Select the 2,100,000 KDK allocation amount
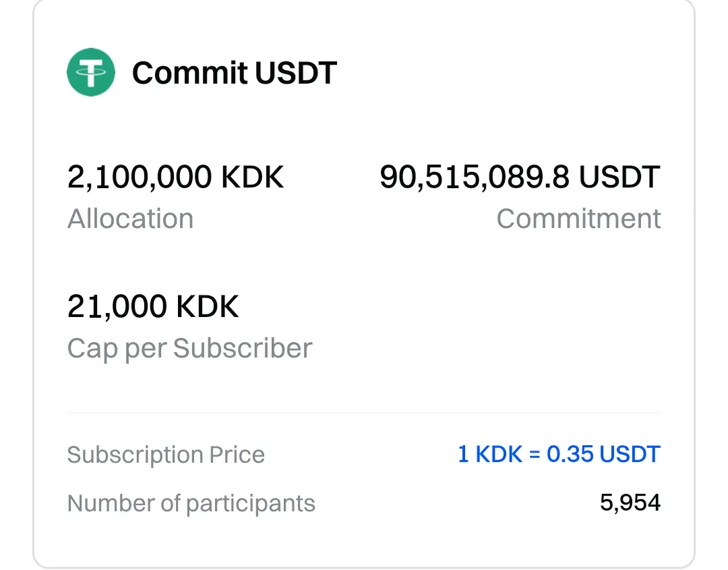 click(175, 177)
